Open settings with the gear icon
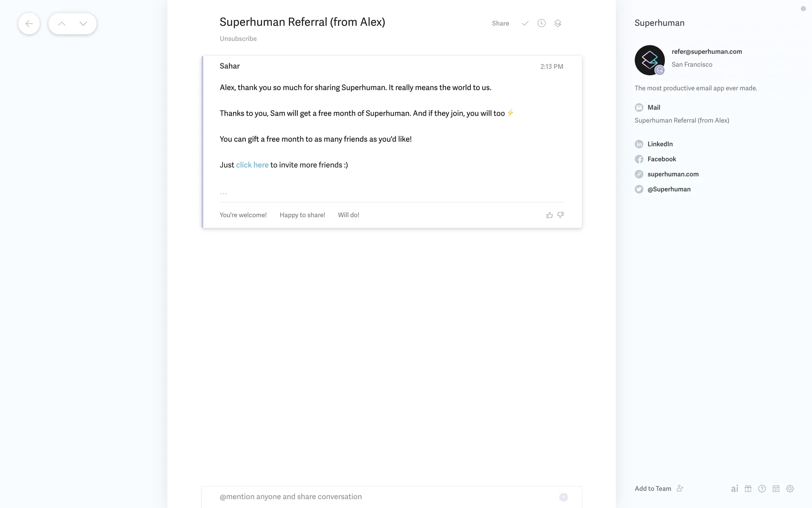The height and width of the screenshot is (508, 812). 790,489
